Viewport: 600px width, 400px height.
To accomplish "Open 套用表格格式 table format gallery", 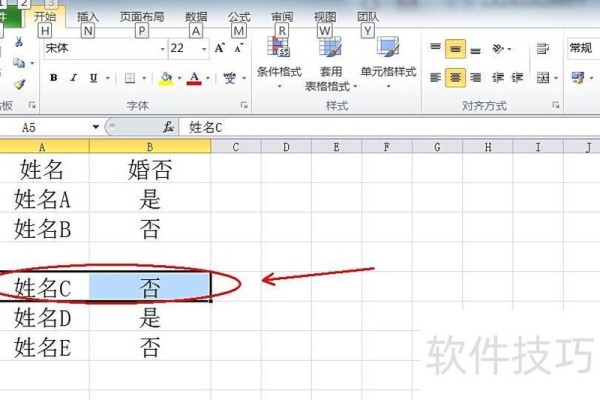I will coord(331,64).
